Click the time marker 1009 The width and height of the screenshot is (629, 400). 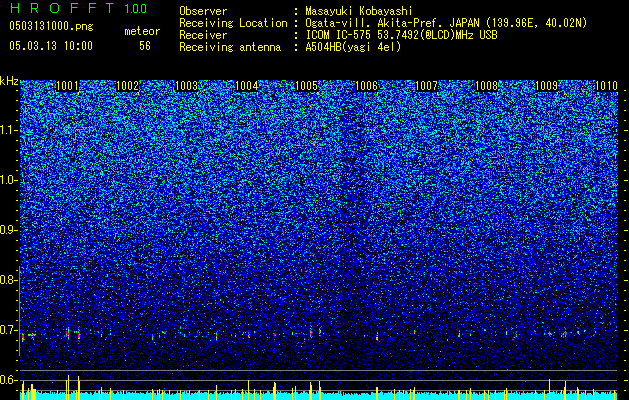tap(546, 86)
